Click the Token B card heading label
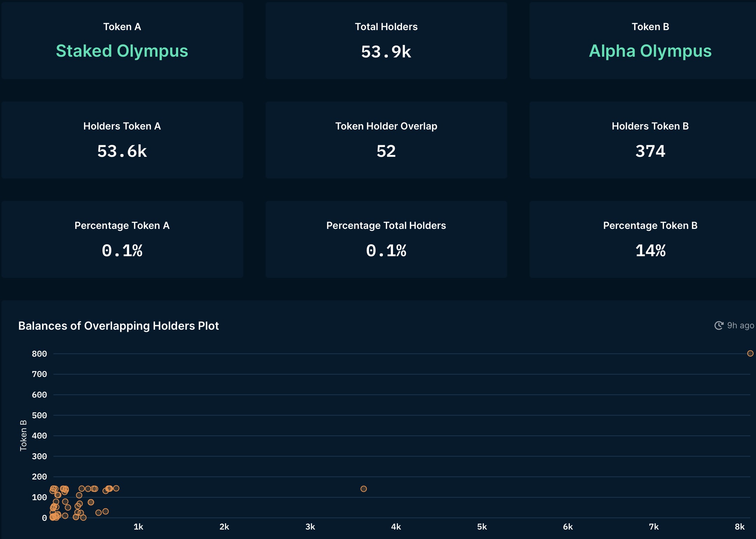The height and width of the screenshot is (539, 756). click(650, 27)
